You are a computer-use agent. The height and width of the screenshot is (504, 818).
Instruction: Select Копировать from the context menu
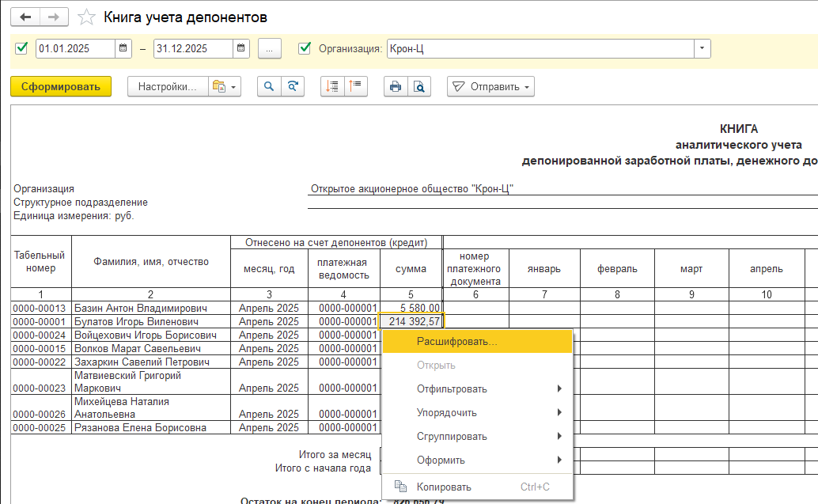coord(444,487)
